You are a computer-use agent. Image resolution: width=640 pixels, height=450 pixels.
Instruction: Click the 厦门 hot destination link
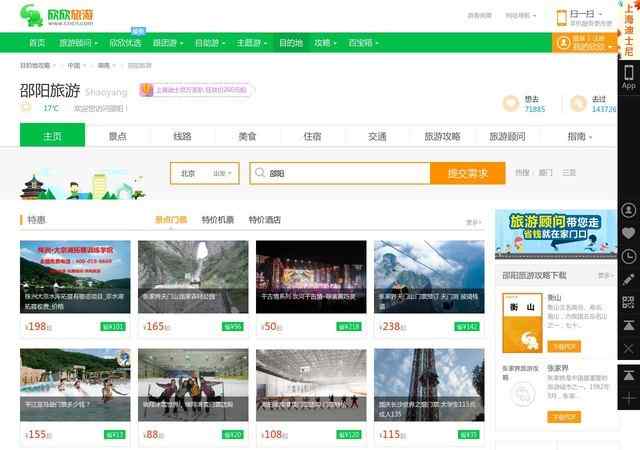tap(545, 173)
